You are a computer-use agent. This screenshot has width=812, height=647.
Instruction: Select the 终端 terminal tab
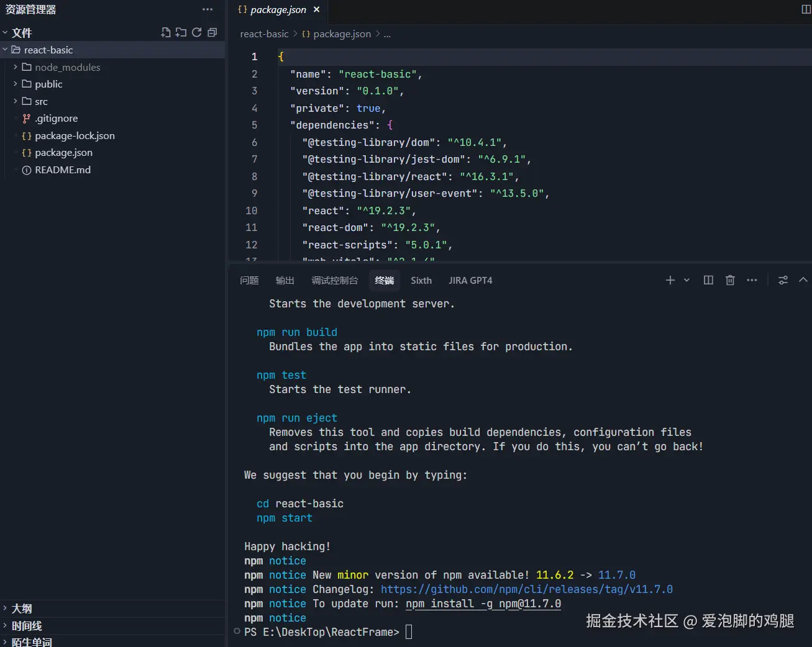point(385,280)
